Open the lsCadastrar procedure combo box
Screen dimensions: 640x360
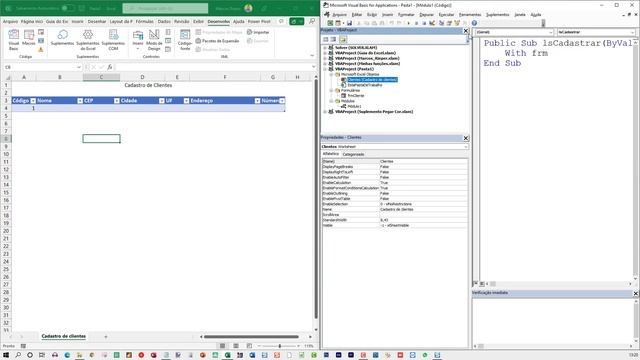click(x=596, y=32)
